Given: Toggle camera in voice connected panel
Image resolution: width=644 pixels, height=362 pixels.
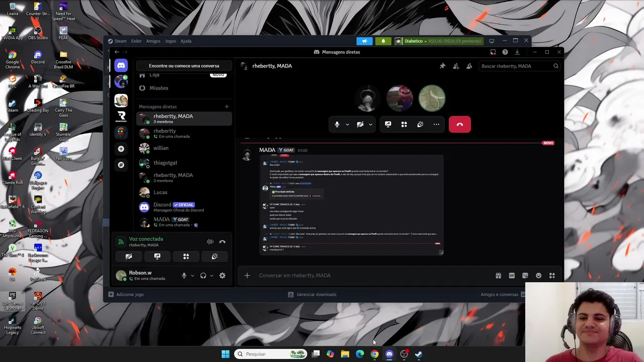Looking at the screenshot, I should 128,256.
